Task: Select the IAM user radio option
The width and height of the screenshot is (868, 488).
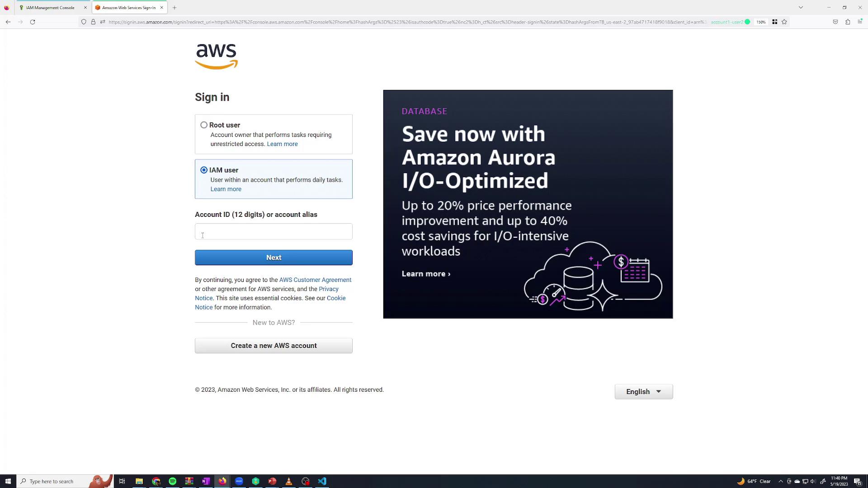Action: [204, 170]
